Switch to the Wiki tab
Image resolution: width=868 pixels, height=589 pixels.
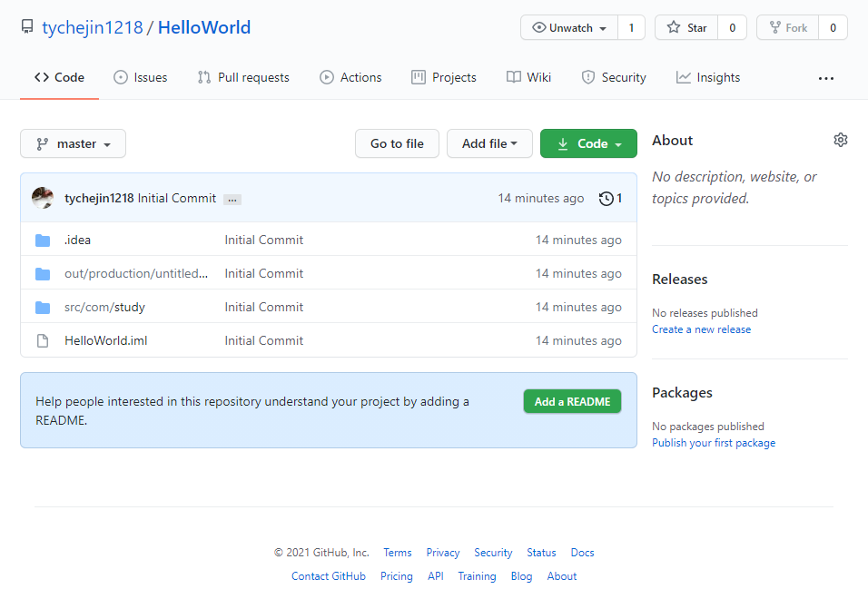[x=528, y=77]
